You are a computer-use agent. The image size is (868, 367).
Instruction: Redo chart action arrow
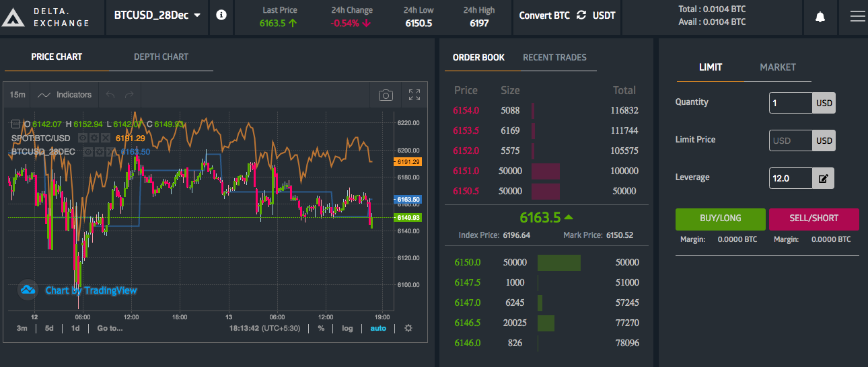129,95
